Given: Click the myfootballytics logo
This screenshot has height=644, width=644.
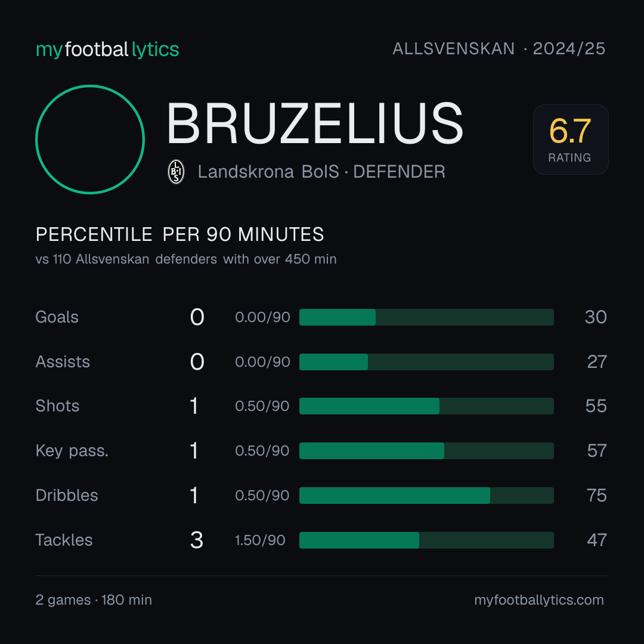Looking at the screenshot, I should 107,49.
